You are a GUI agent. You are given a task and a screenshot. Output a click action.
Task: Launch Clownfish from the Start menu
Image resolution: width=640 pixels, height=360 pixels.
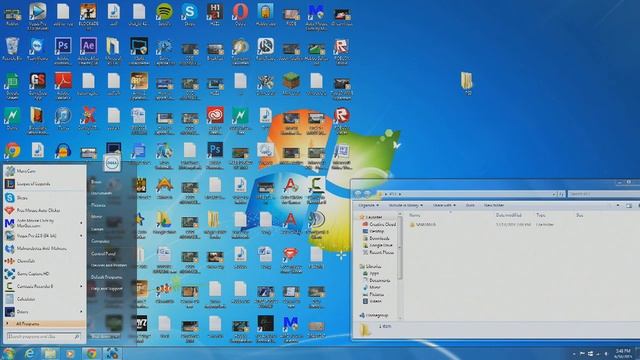pos(44,261)
